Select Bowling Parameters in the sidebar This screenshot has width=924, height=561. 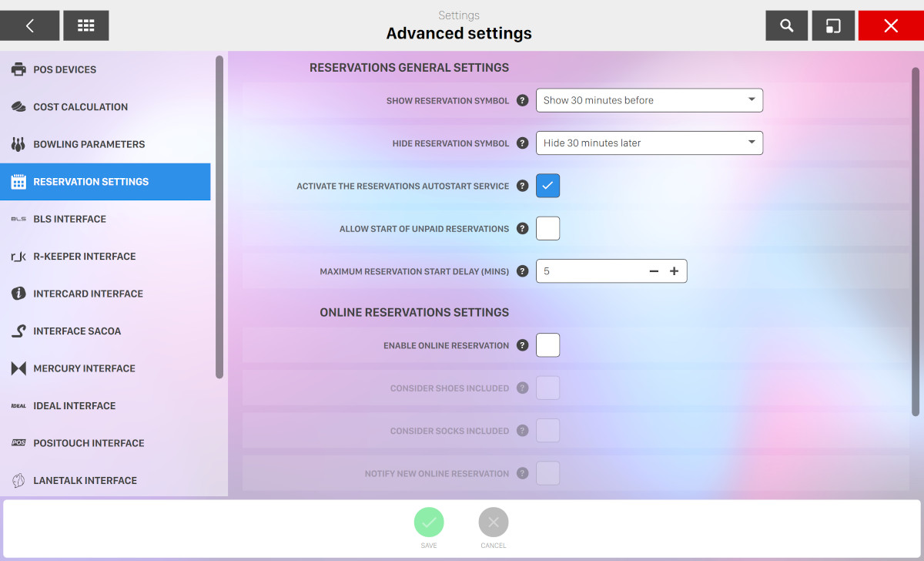[89, 144]
